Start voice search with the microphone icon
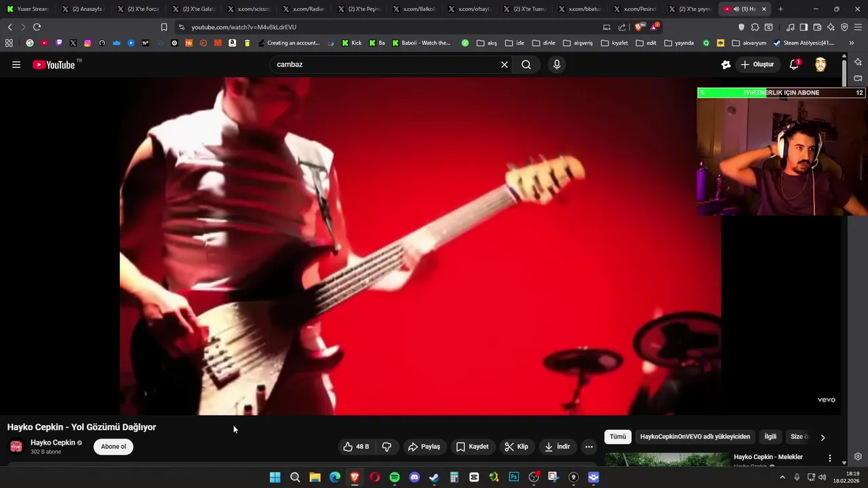 (x=557, y=64)
